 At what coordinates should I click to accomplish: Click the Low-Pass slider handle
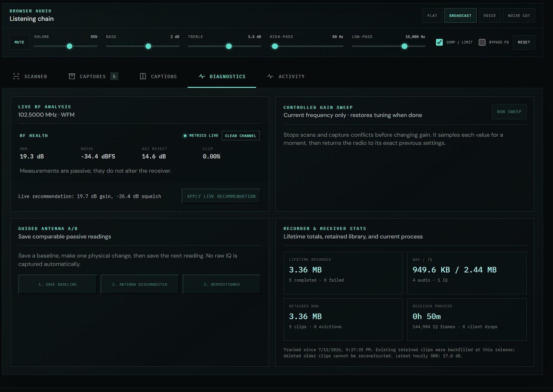coord(404,46)
